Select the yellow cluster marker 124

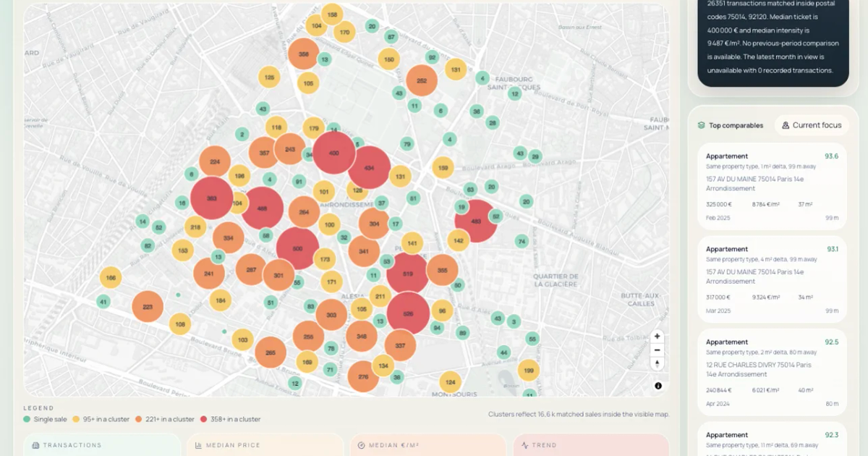tap(450, 381)
